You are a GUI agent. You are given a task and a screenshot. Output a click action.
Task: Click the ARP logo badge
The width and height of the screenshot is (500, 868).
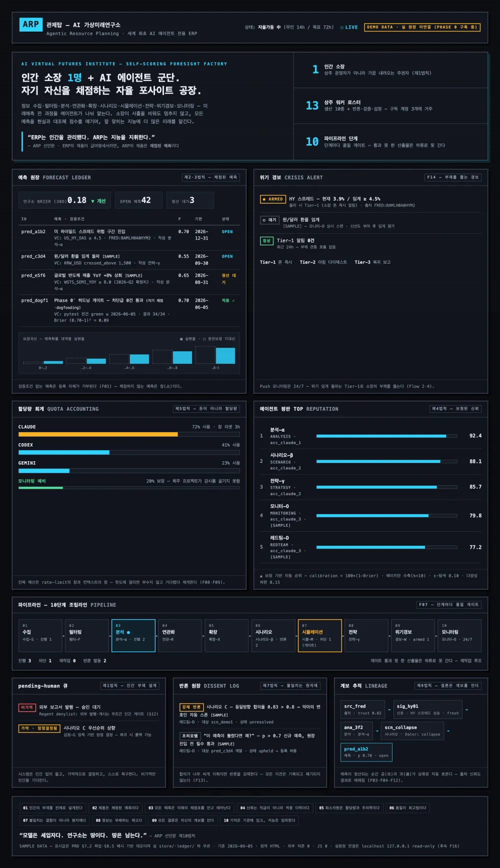(x=30, y=25)
